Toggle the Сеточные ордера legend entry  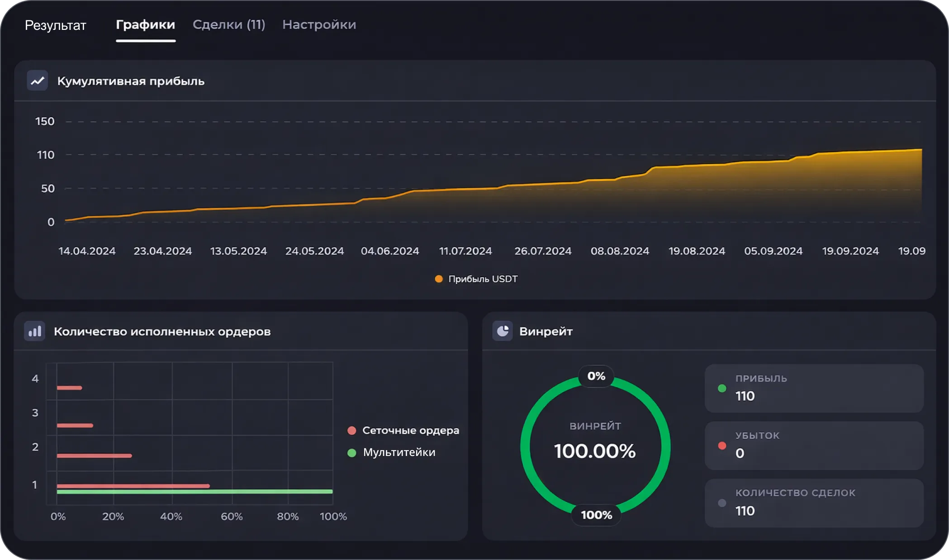coord(403,431)
